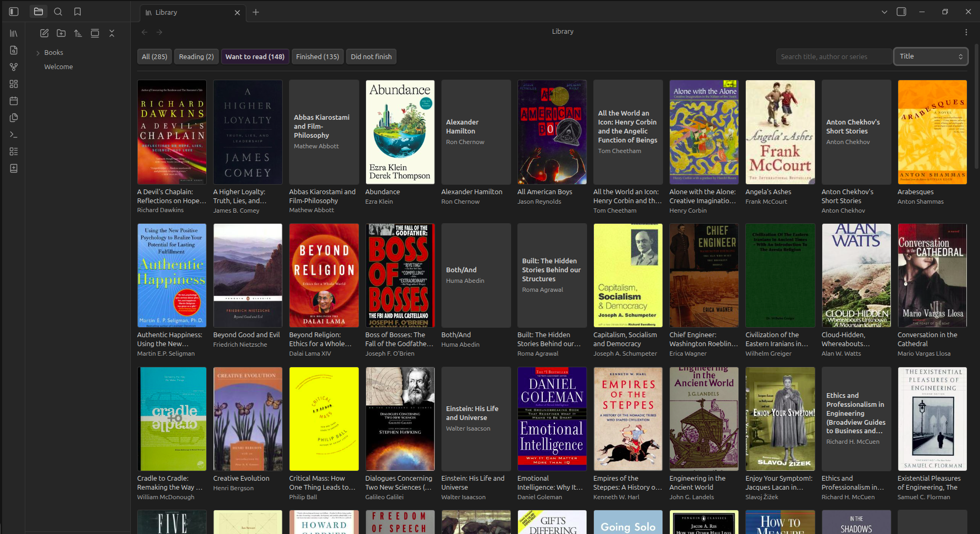Create a new note in file explorer

[x=44, y=33]
